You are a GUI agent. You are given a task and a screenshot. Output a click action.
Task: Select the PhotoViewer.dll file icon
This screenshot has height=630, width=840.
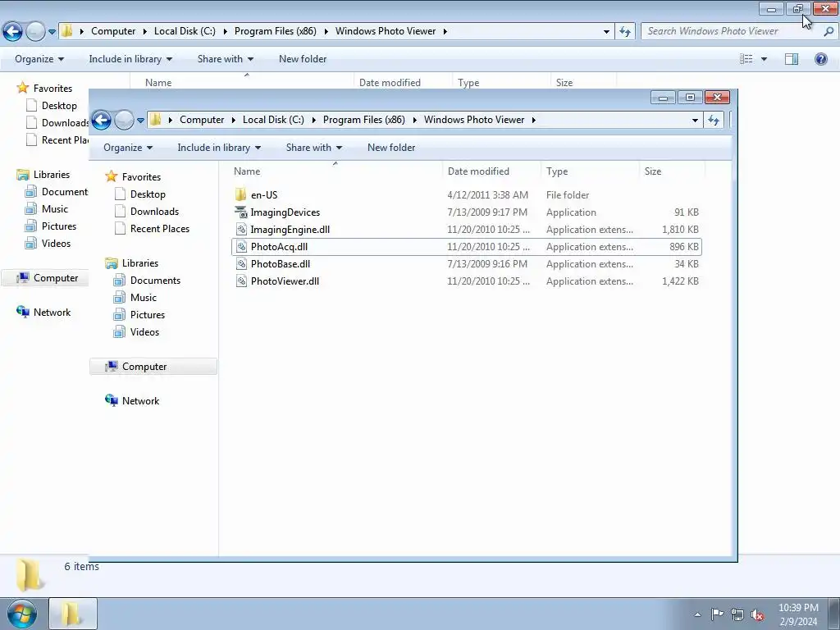(241, 281)
